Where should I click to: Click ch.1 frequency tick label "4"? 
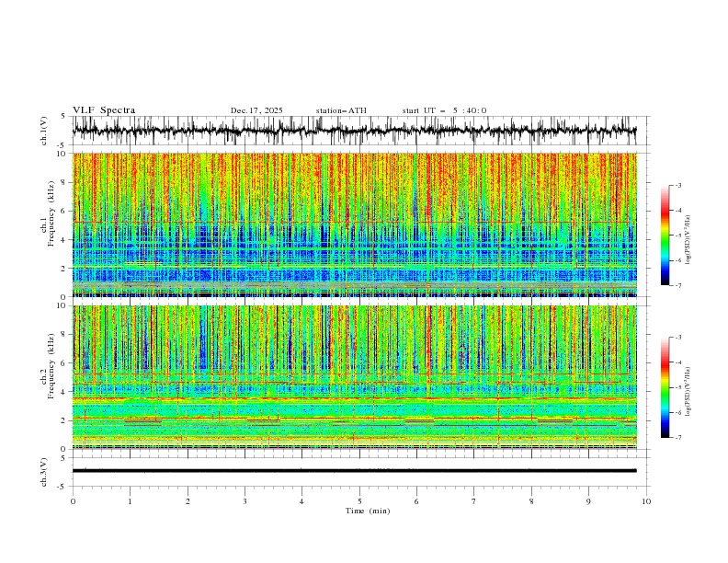point(64,240)
